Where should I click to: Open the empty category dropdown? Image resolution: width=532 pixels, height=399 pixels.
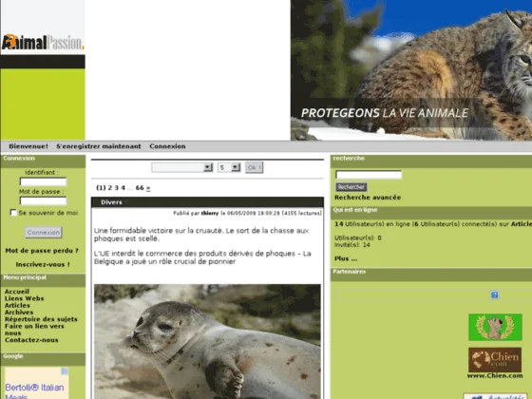[182, 167]
